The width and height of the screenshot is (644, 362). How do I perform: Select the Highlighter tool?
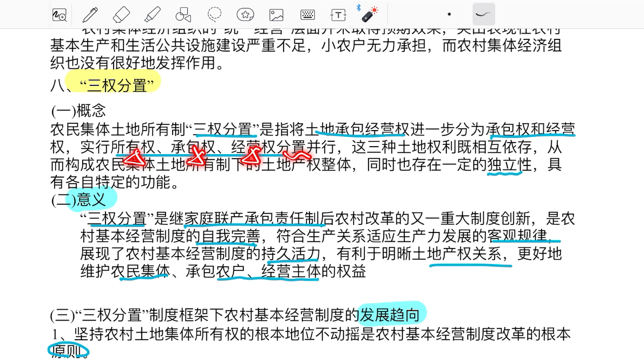tap(153, 15)
